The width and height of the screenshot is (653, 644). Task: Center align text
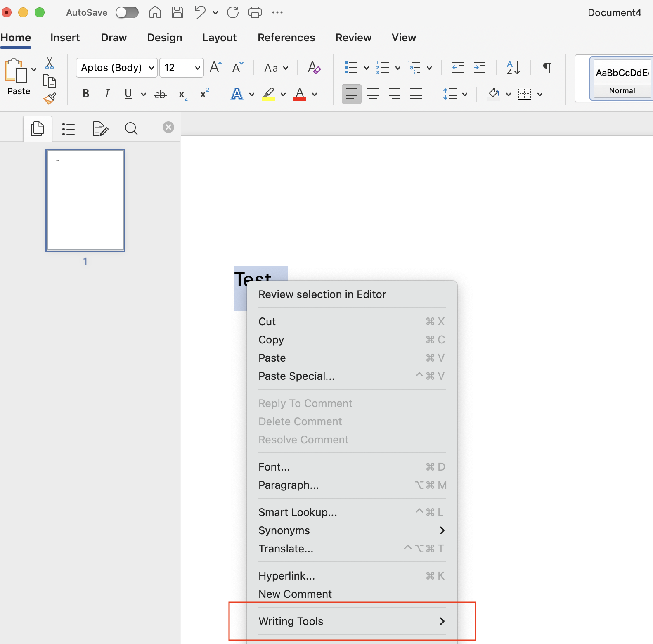click(373, 94)
